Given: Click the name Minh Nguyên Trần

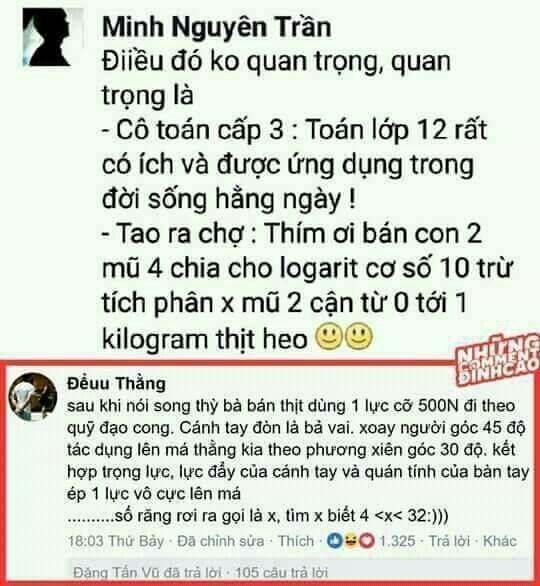Looking at the screenshot, I should 217,27.
